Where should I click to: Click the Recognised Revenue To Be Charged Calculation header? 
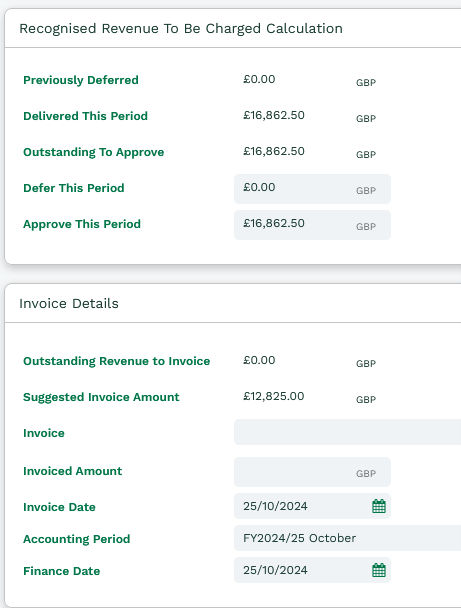tap(181, 29)
